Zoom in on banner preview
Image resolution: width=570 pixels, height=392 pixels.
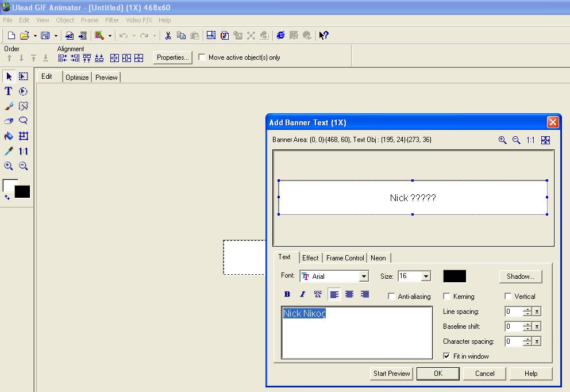click(x=502, y=140)
